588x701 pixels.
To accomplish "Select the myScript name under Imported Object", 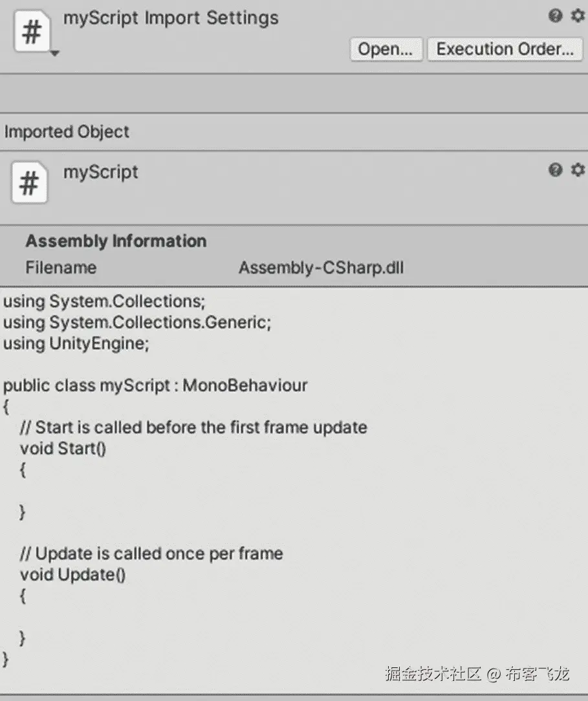I will tap(101, 172).
